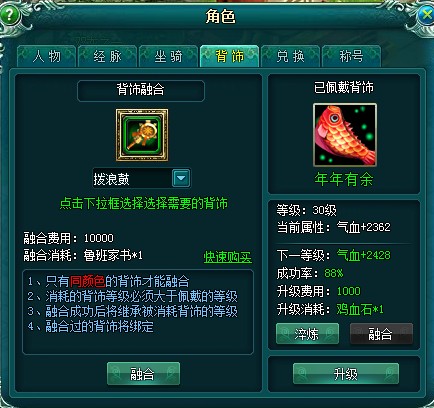This screenshot has width=434, height=408.
Task: Click the red koi fish 年年有余 accessory
Action: 345,135
